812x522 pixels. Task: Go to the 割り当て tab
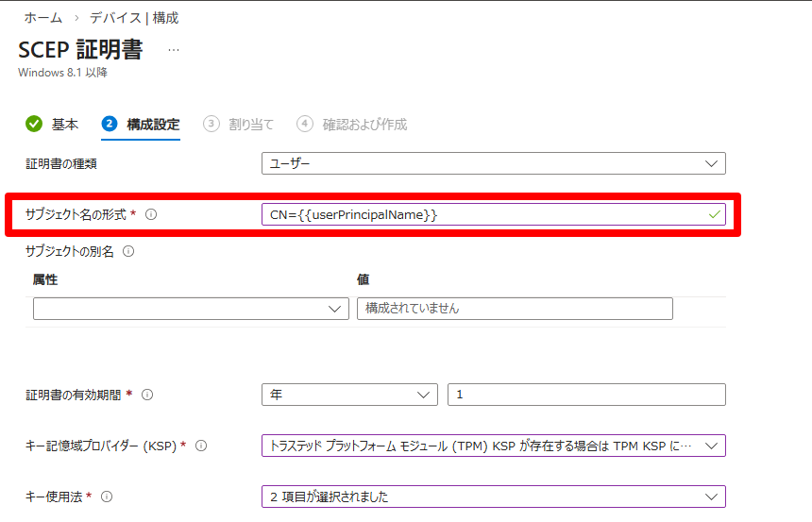[x=250, y=125]
